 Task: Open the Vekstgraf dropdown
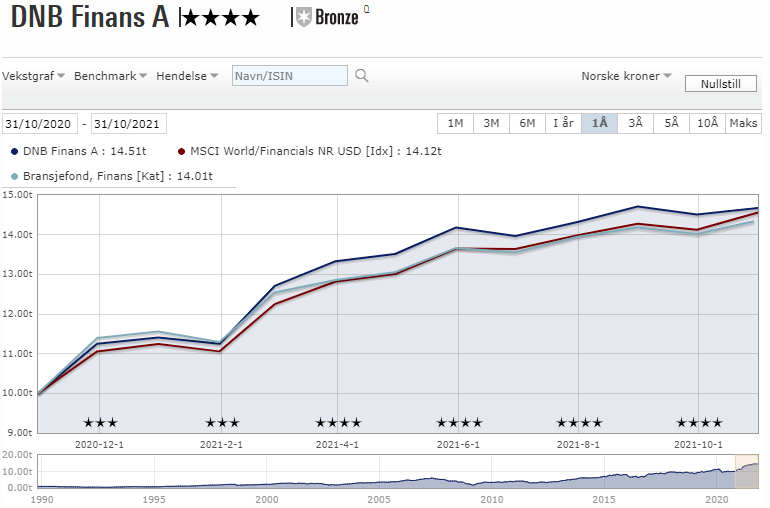click(33, 76)
